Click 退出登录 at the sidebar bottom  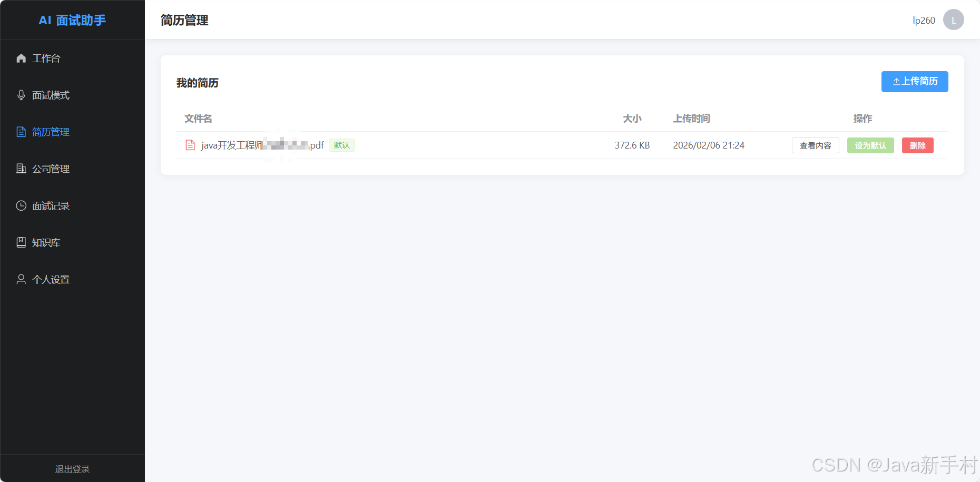[72, 469]
